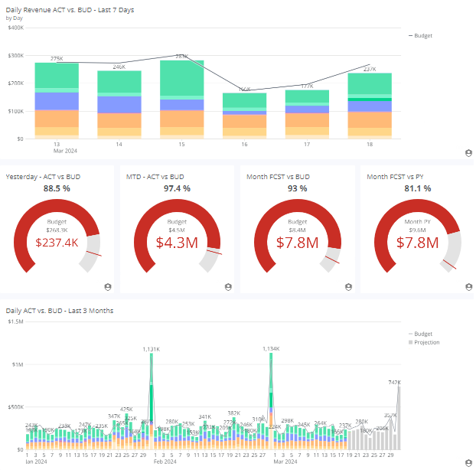Click badge icon in Month FCST vs BUD card
Viewport: 476px width, 470px height.
click(348, 286)
